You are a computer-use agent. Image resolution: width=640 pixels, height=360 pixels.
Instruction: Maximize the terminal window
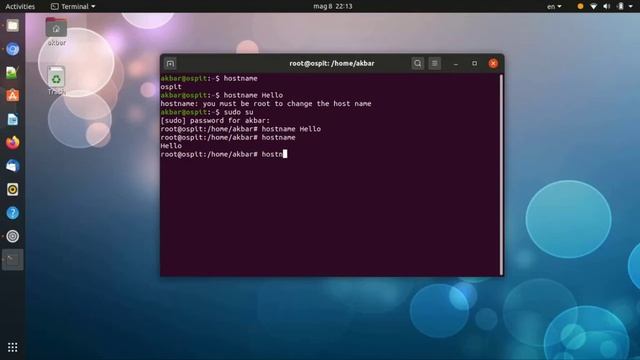point(474,64)
